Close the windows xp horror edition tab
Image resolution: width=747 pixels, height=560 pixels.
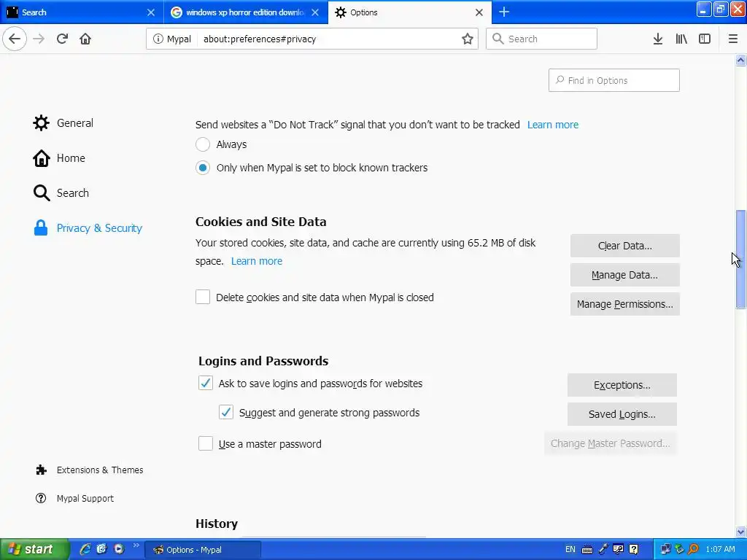tap(315, 12)
